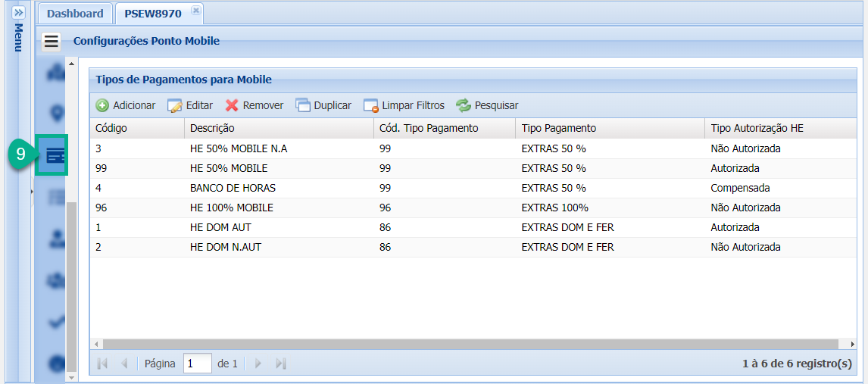The height and width of the screenshot is (384, 868).
Task: Sort by the Descrição column header
Action: (279, 128)
